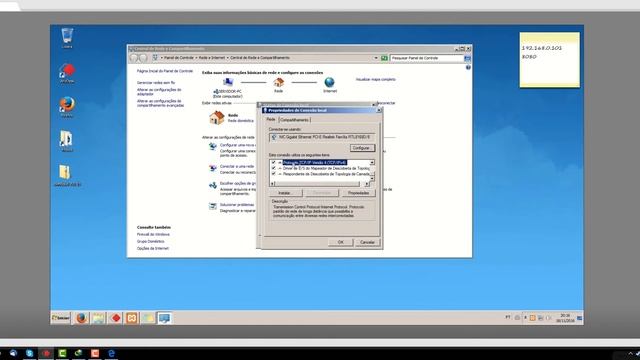Click the network monitor icon in remote taskbar
Screen dimensions: 640x360
pos(164,318)
